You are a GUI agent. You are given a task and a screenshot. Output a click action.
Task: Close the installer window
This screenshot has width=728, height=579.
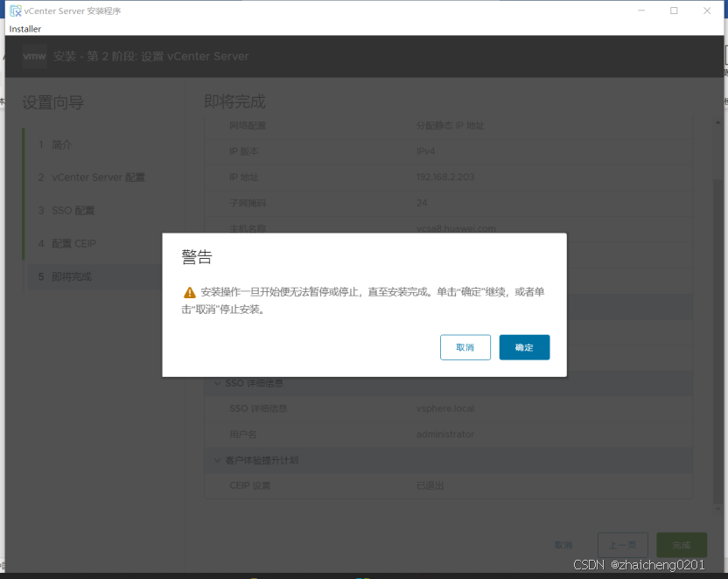pos(707,10)
